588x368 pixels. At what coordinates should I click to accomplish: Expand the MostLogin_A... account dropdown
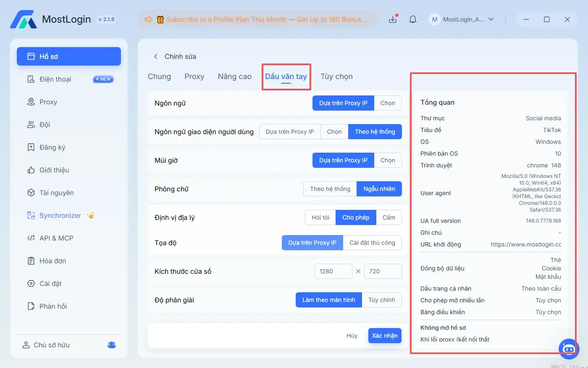tap(491, 19)
